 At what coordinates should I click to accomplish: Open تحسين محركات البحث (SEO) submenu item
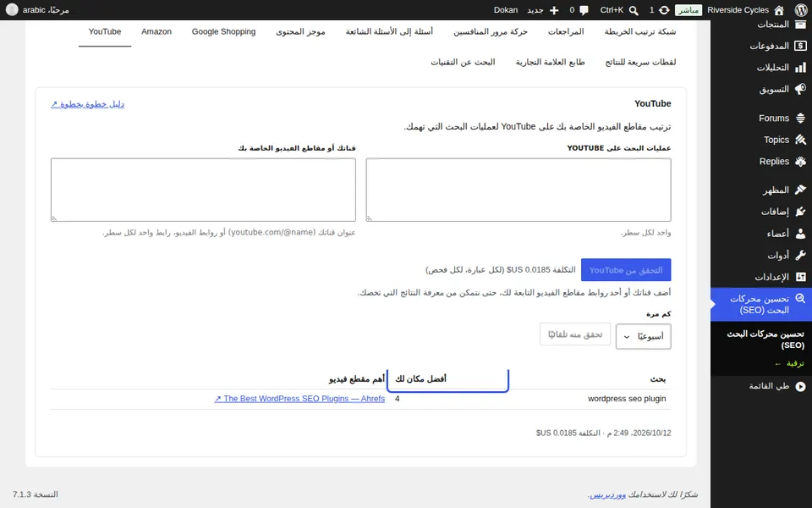click(765, 340)
